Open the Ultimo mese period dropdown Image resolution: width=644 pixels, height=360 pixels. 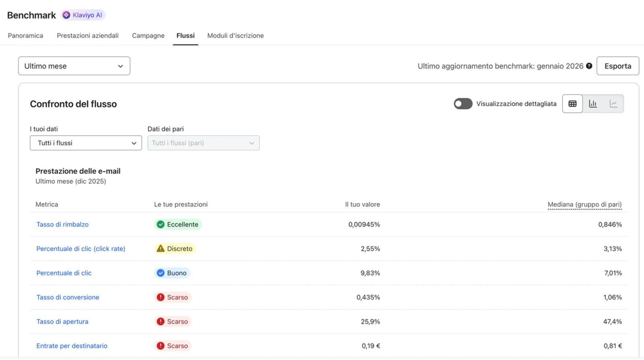point(74,66)
